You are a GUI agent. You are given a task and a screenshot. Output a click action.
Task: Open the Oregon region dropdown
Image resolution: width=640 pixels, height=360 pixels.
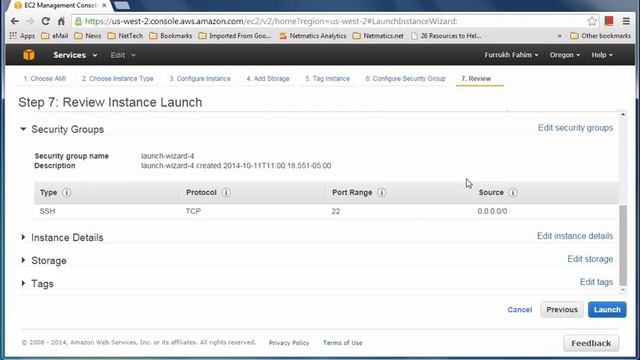564,55
